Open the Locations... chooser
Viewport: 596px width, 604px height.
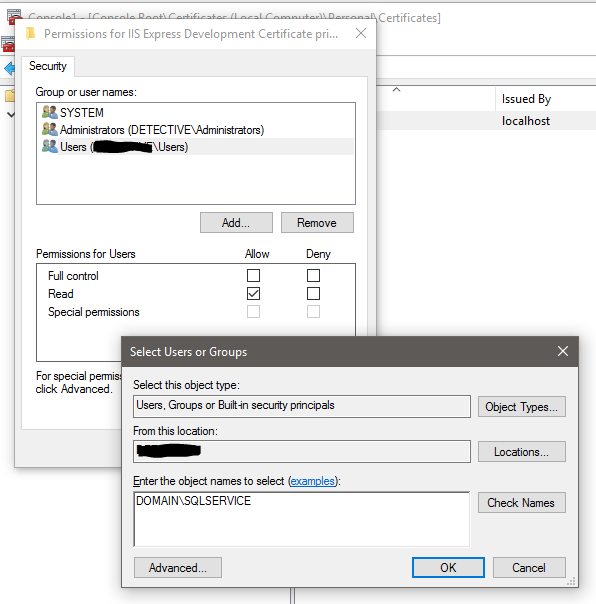click(x=522, y=451)
